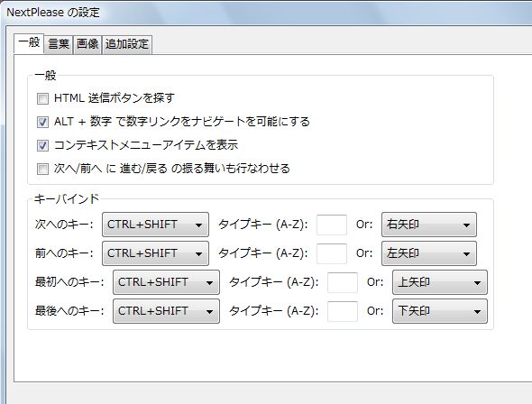Enable HTML 送信ボタンを探す checkbox
The image size is (532, 404).
click(42, 98)
